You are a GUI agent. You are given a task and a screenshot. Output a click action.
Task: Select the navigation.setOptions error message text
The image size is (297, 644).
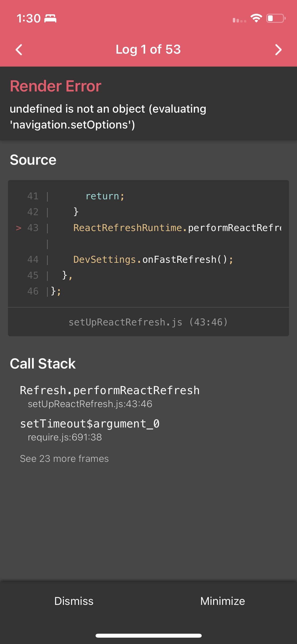coord(108,117)
